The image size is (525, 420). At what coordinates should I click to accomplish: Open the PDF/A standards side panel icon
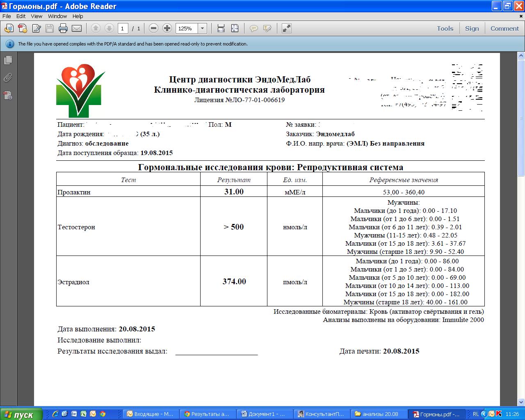pos(8,96)
